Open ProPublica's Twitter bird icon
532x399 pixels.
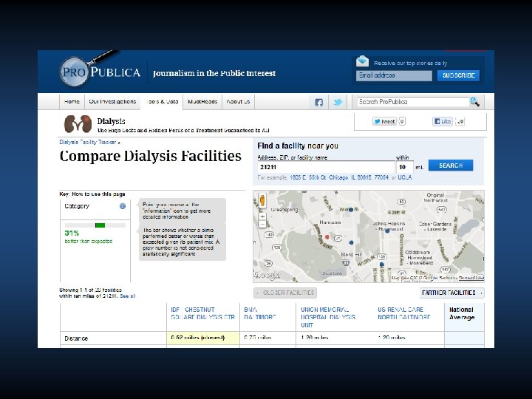(x=338, y=102)
